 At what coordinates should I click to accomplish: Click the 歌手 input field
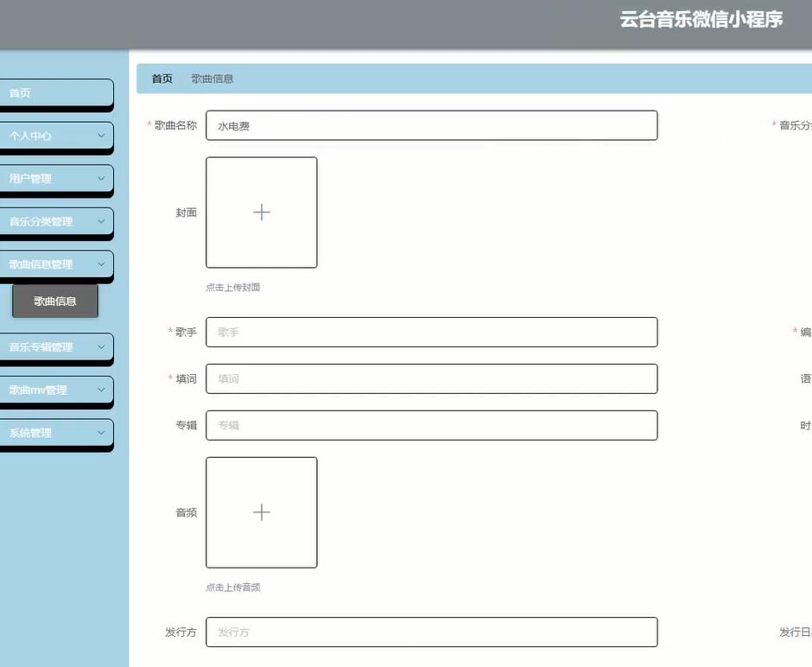tap(432, 330)
